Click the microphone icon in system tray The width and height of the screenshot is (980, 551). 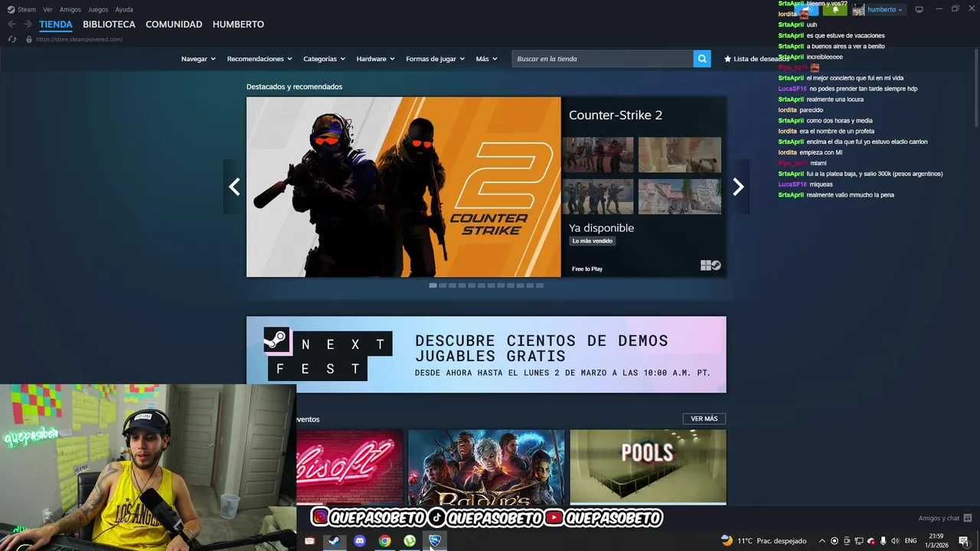883,541
